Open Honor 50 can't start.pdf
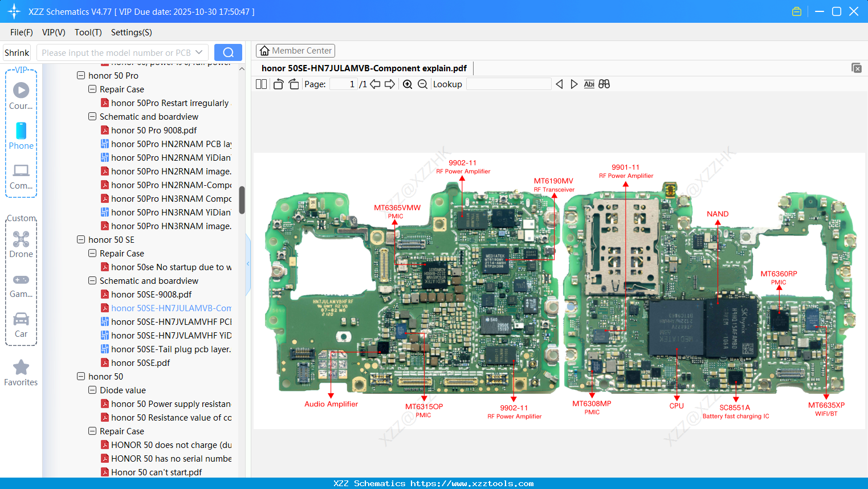This screenshot has height=489, width=868. point(152,472)
